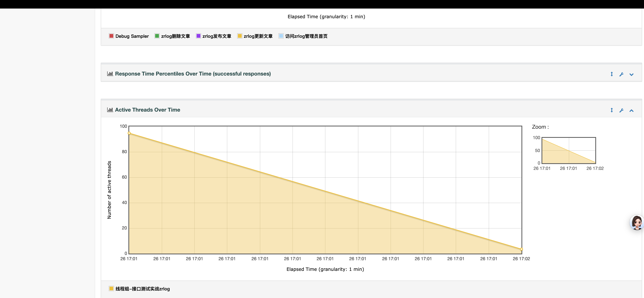Toggle Debug Sampler series in legend

[132, 36]
